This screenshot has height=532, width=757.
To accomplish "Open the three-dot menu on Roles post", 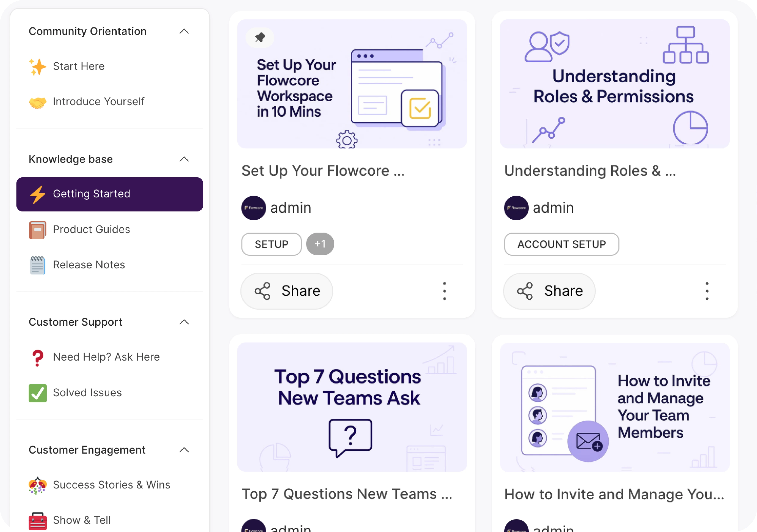I will pos(706,291).
